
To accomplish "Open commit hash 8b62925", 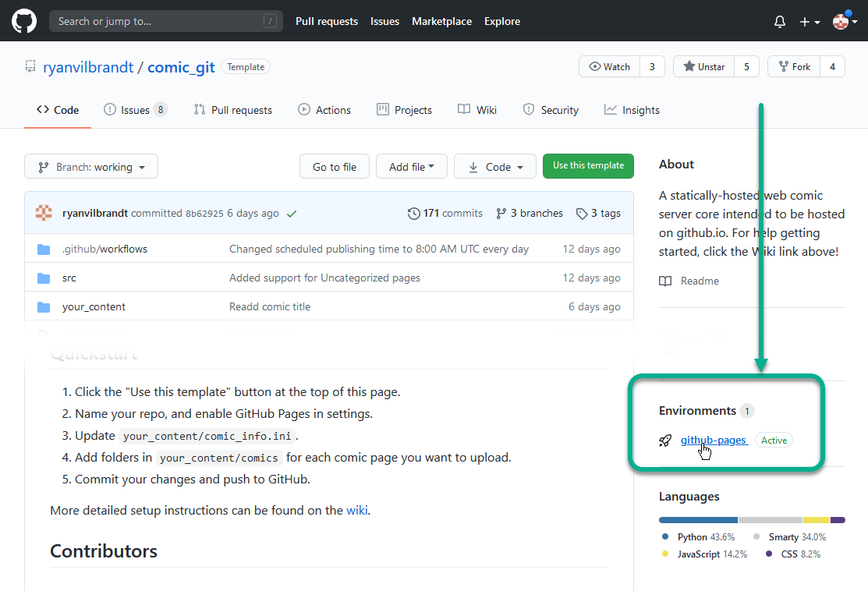I will pyautogui.click(x=204, y=214).
